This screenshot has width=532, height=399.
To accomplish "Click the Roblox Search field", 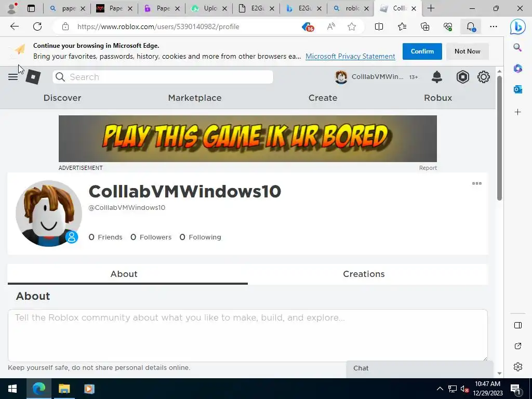I will pyautogui.click(x=163, y=77).
